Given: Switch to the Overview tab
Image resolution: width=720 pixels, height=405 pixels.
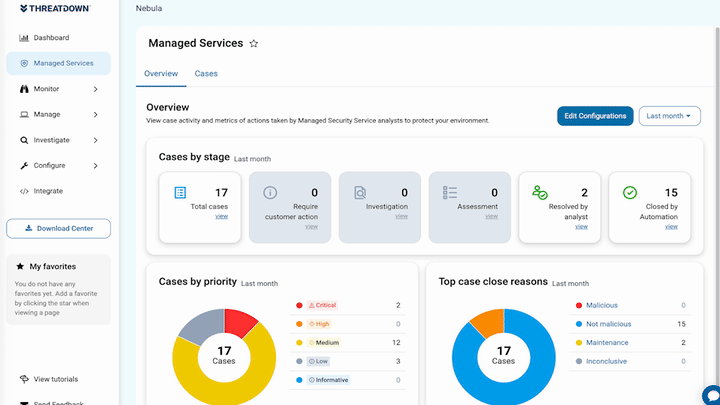Looking at the screenshot, I should 161,73.
